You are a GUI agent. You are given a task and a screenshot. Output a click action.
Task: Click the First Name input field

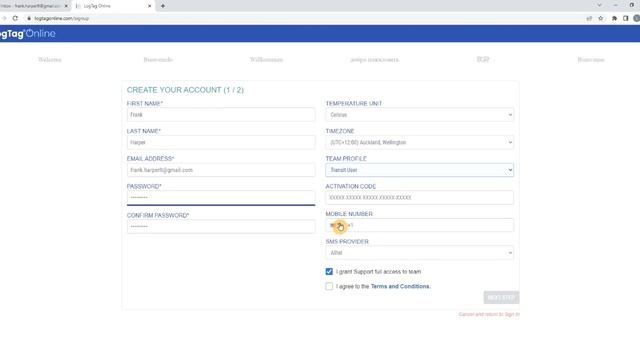coord(221,115)
